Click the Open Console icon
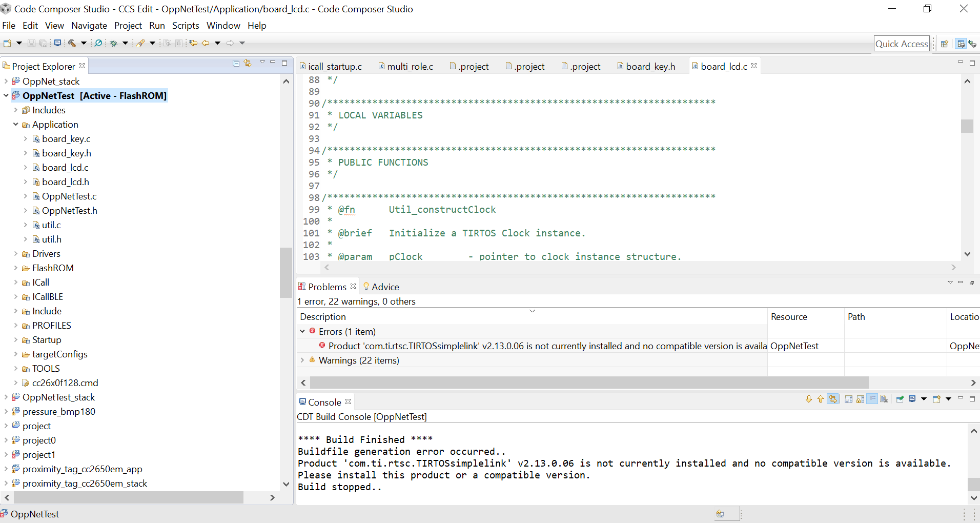The height and width of the screenshot is (523, 980). (x=937, y=399)
